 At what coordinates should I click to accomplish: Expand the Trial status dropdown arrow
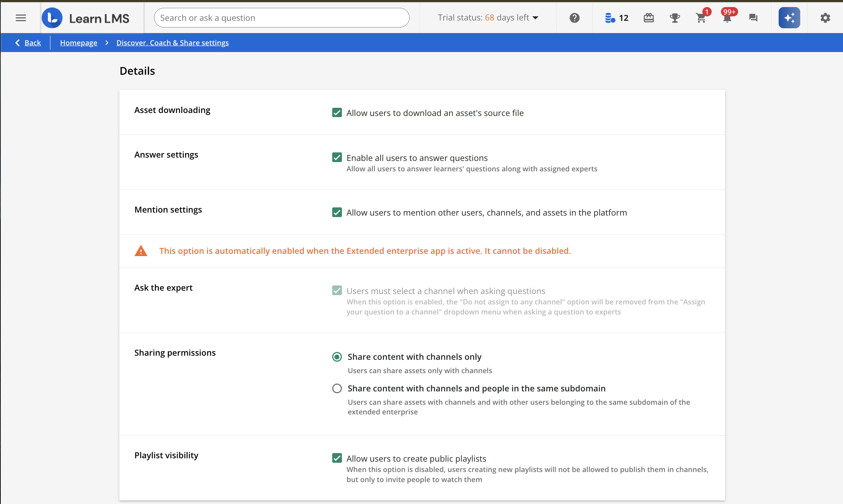[x=536, y=18]
